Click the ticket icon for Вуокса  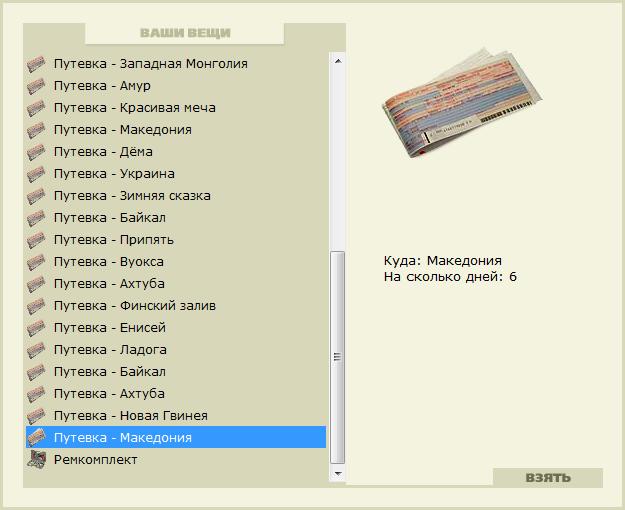pyautogui.click(x=36, y=262)
